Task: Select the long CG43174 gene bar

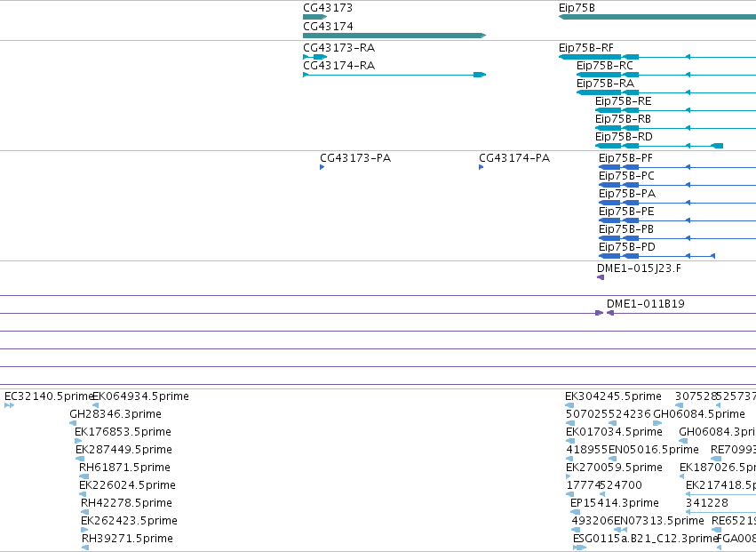Action: (x=394, y=36)
